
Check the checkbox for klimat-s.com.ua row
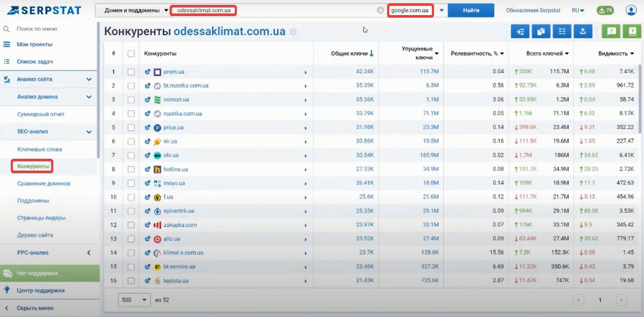coord(131,253)
